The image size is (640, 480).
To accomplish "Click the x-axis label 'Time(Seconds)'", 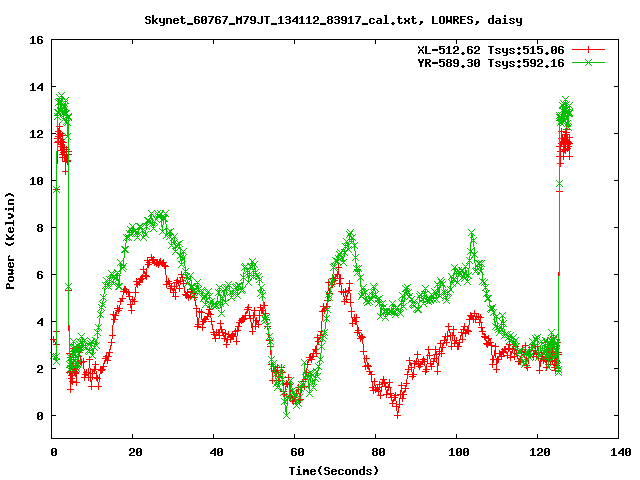I will pyautogui.click(x=334, y=471).
